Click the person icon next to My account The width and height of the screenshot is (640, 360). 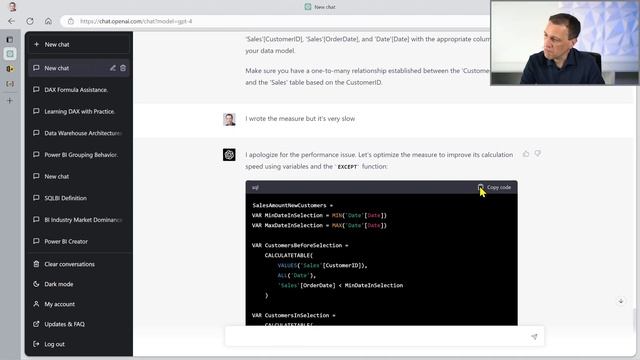pos(36,304)
